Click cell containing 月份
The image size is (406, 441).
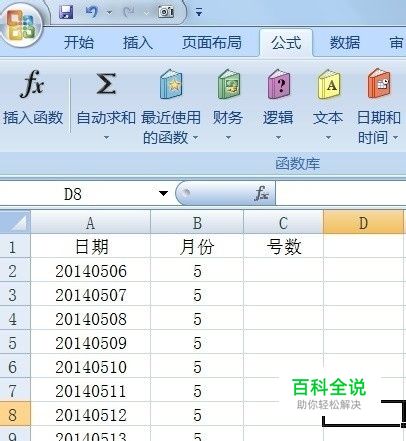(197, 247)
